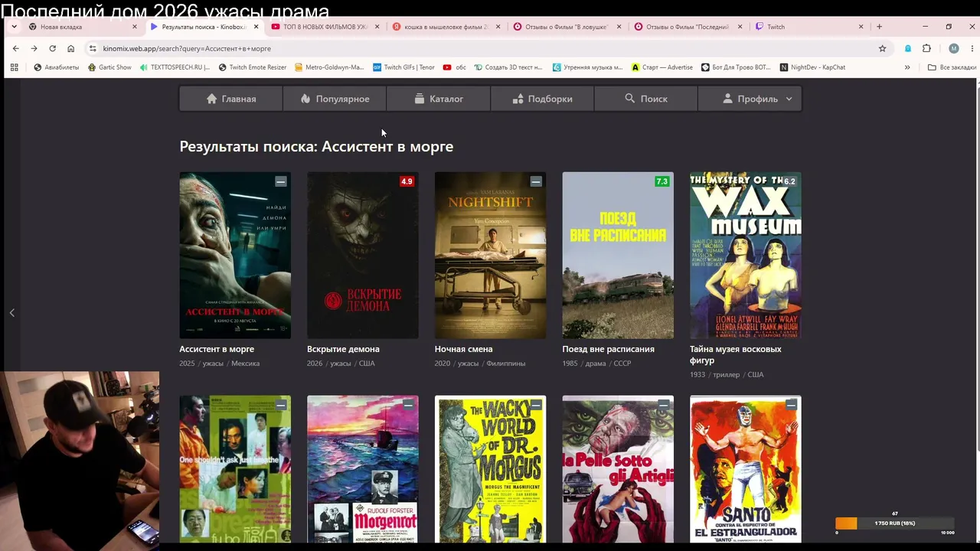
Task: Switch to the Twitch tab
Action: 809,27
